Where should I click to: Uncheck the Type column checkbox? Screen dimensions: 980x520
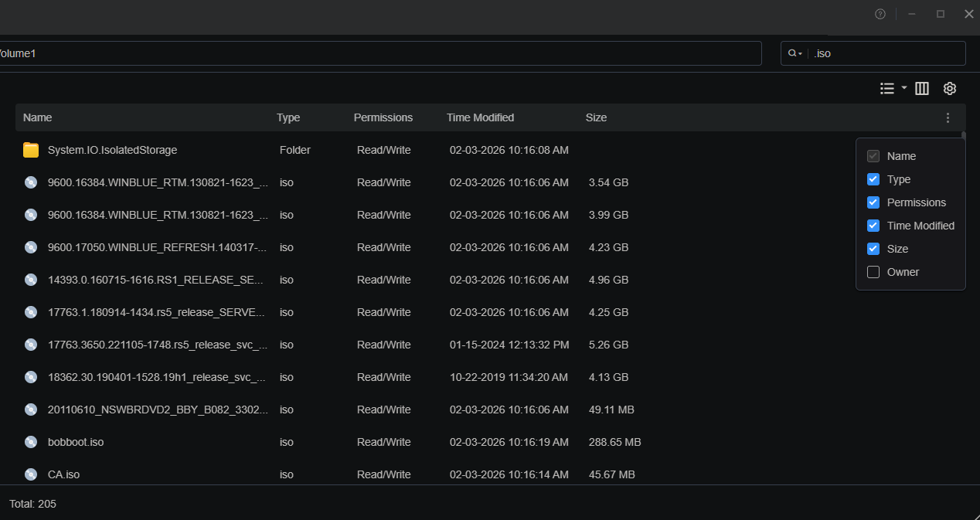pyautogui.click(x=873, y=179)
